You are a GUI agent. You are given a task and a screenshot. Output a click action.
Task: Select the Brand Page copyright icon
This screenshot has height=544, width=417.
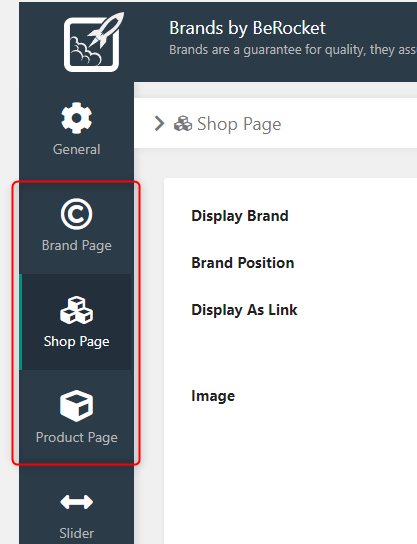(77, 214)
